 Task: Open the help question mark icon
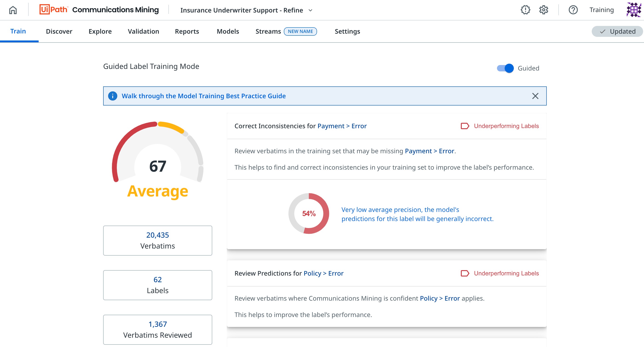(573, 10)
